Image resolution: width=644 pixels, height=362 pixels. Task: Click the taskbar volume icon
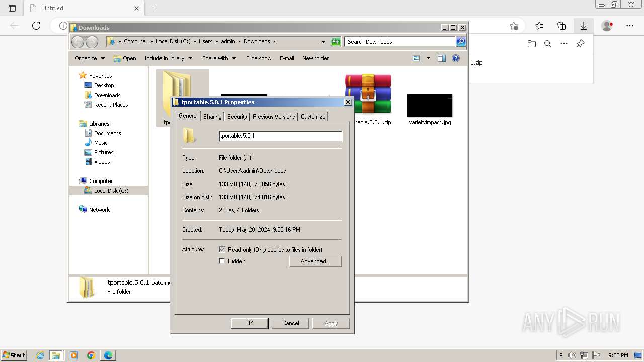572,355
